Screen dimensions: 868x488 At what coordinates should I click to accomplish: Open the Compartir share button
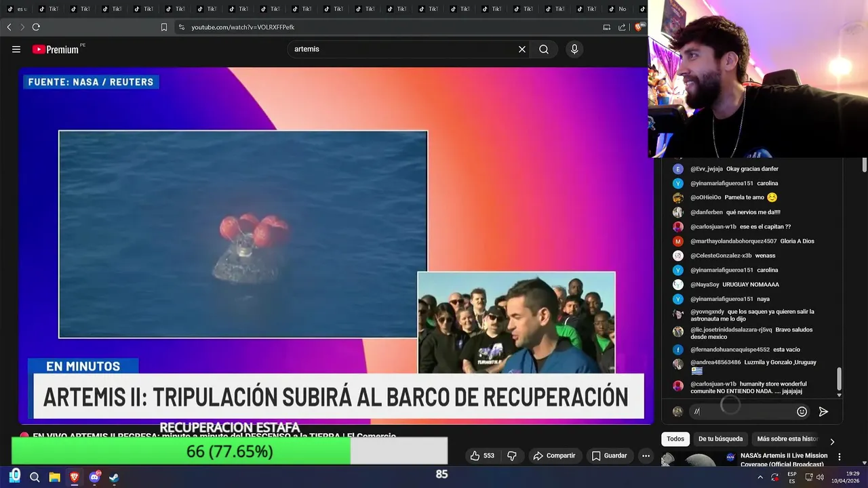coord(554,455)
